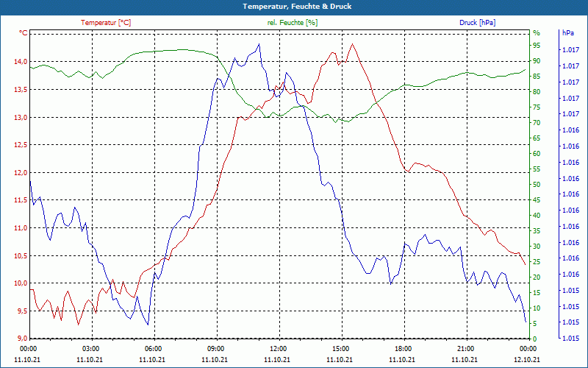Click the 9,0 tick on temperature axis
Screen dimensions: 588x368
tap(22, 339)
